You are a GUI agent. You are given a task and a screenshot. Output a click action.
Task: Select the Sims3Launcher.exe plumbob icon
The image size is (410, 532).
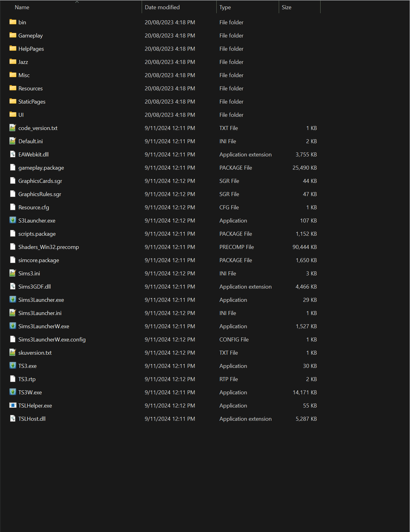[x=13, y=299]
